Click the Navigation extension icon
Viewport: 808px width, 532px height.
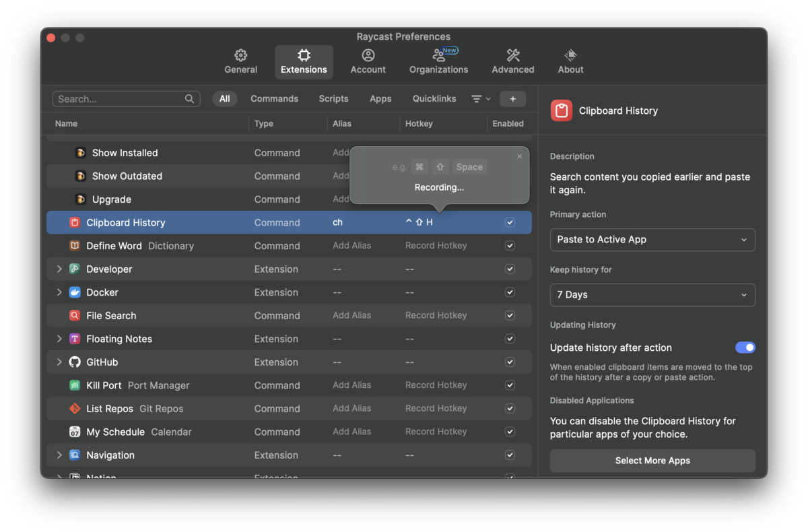tap(75, 455)
